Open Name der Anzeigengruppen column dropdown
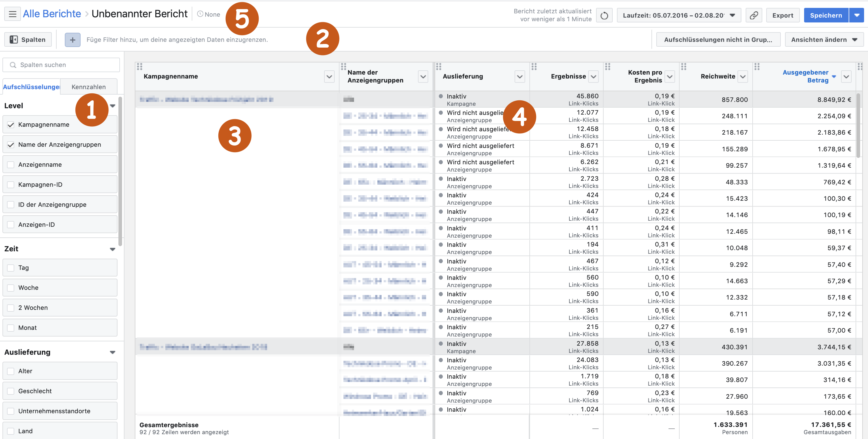The image size is (868, 439). (x=423, y=77)
